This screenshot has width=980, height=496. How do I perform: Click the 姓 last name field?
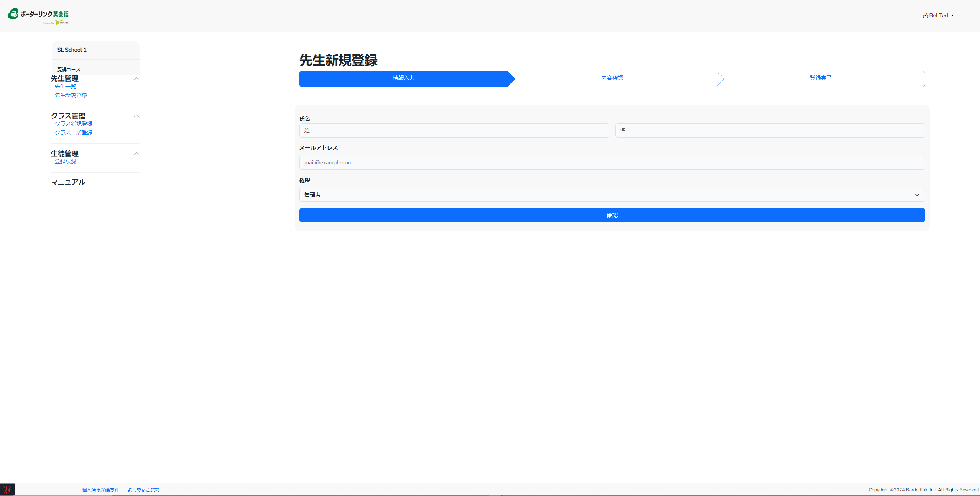coord(454,131)
